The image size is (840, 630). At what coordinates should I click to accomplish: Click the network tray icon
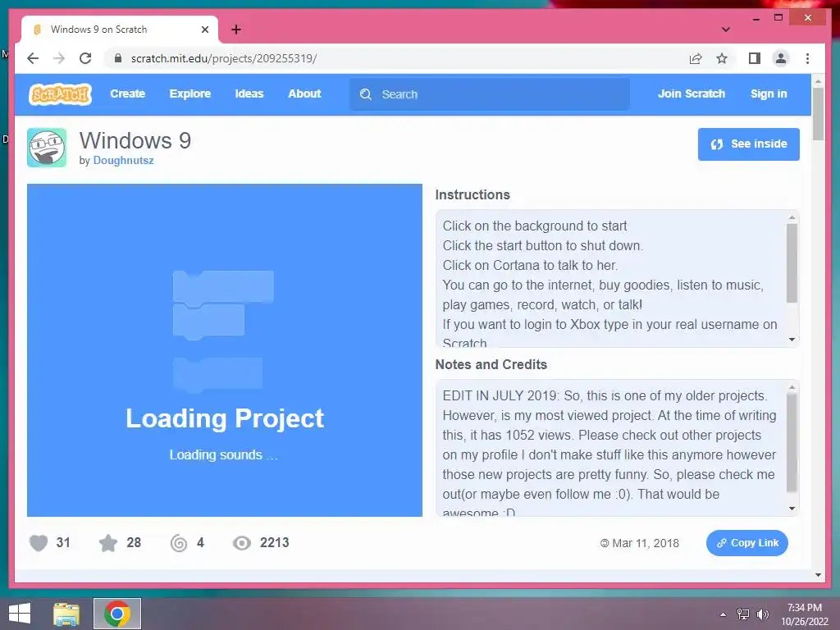click(x=743, y=614)
